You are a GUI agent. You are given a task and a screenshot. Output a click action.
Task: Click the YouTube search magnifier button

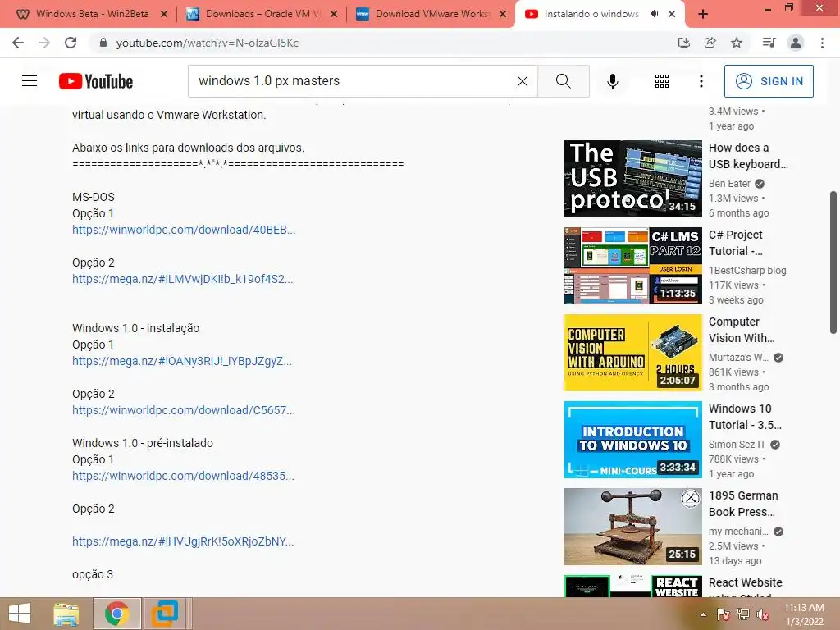[x=563, y=81]
